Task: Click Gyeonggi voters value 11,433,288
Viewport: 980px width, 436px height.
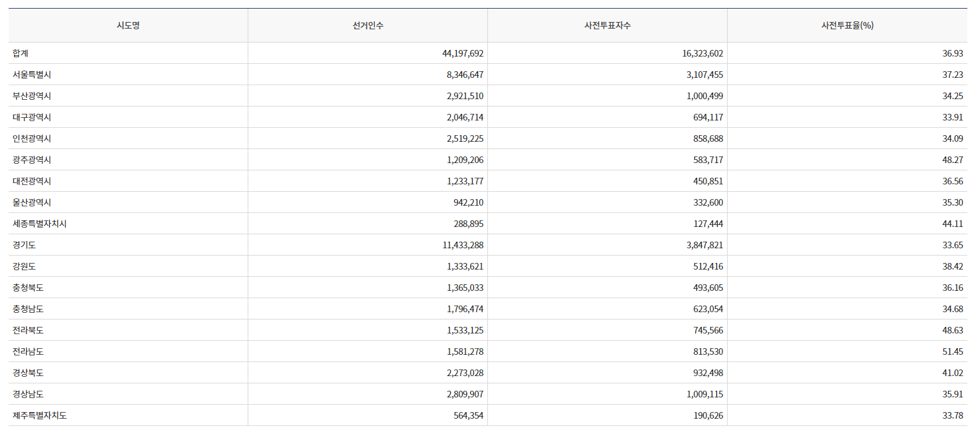Action: (463, 245)
